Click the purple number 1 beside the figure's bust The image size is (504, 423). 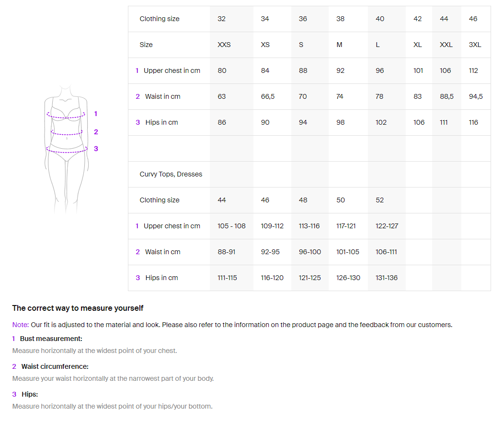pyautogui.click(x=96, y=114)
